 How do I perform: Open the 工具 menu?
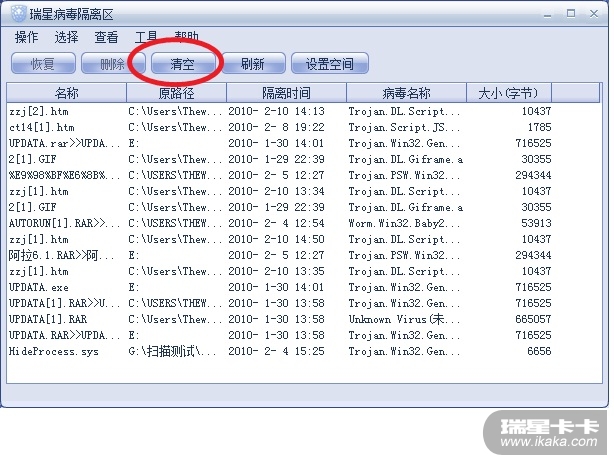pyautogui.click(x=146, y=38)
